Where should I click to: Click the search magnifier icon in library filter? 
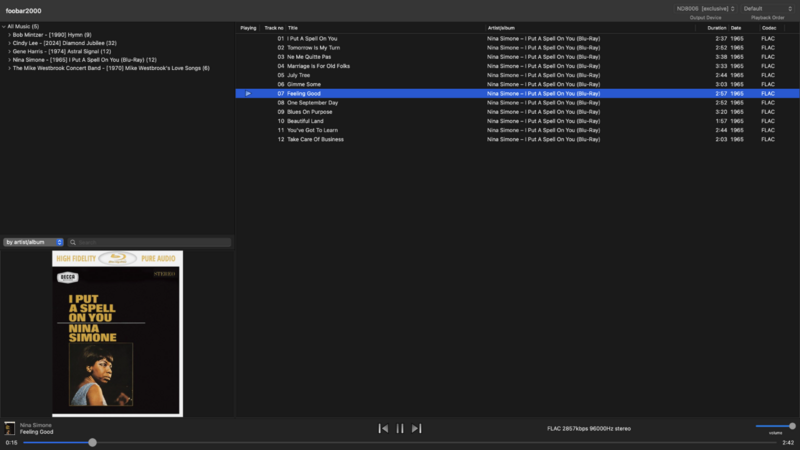coord(73,242)
